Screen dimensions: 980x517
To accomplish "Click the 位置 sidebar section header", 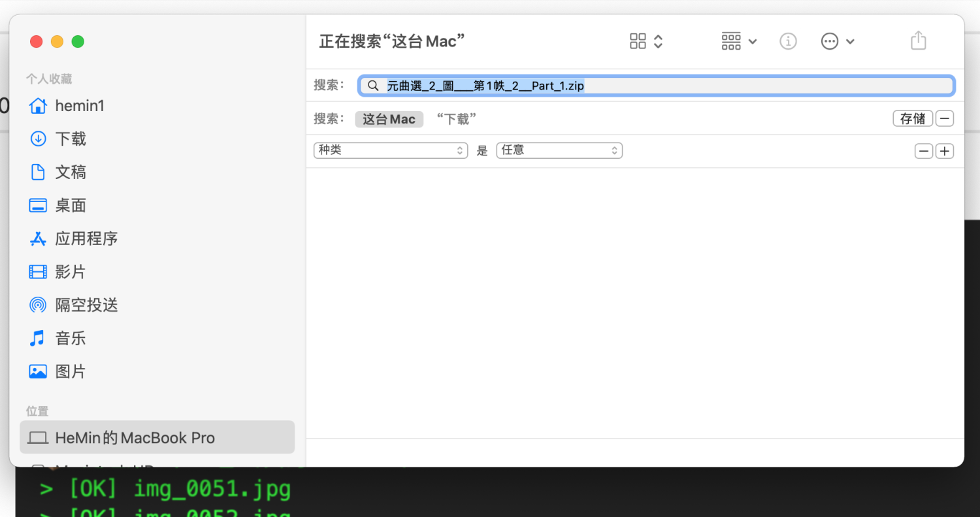I will coord(37,411).
